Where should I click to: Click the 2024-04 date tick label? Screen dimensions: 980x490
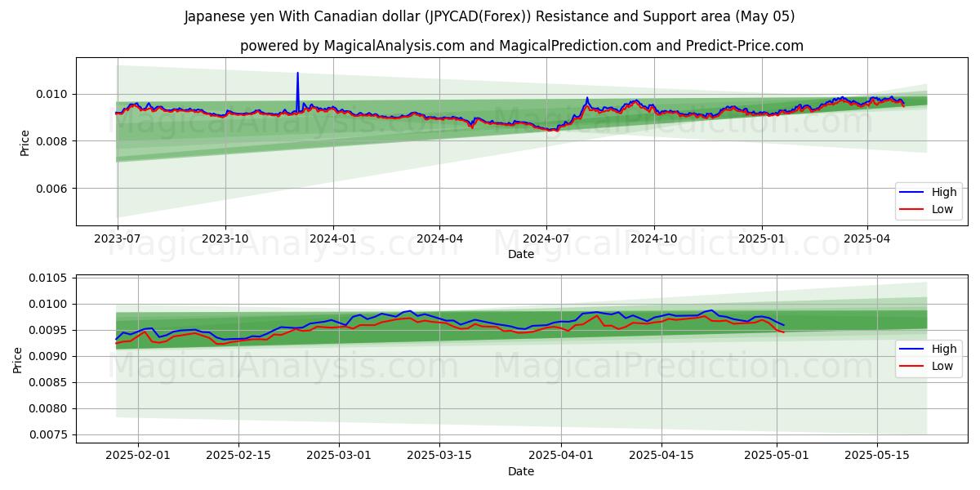(439, 238)
